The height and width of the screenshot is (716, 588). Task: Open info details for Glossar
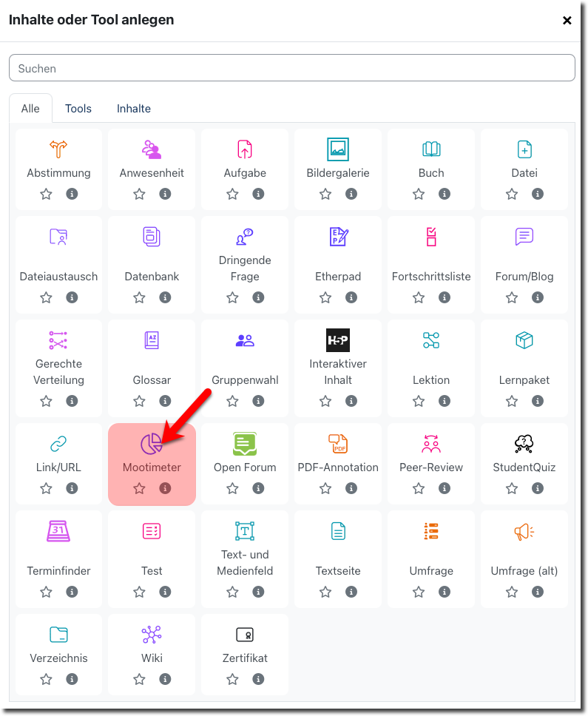pos(165,401)
